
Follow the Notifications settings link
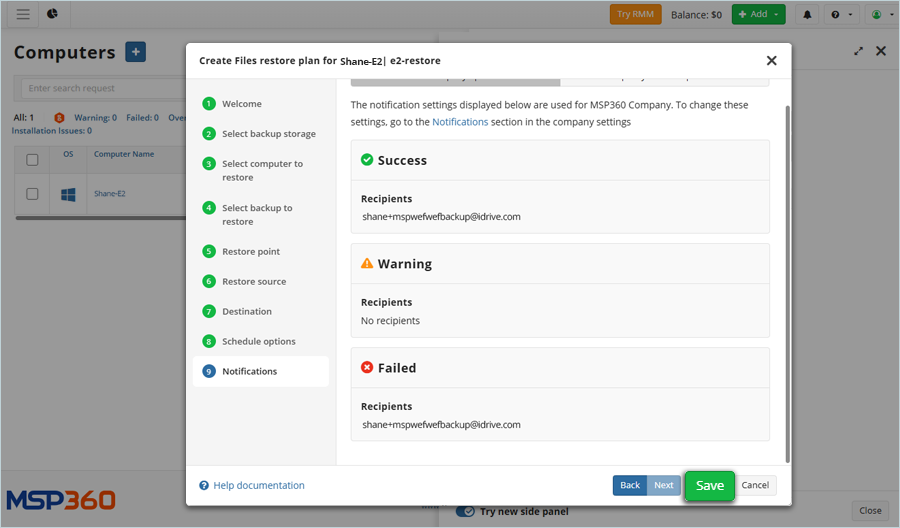coord(460,122)
